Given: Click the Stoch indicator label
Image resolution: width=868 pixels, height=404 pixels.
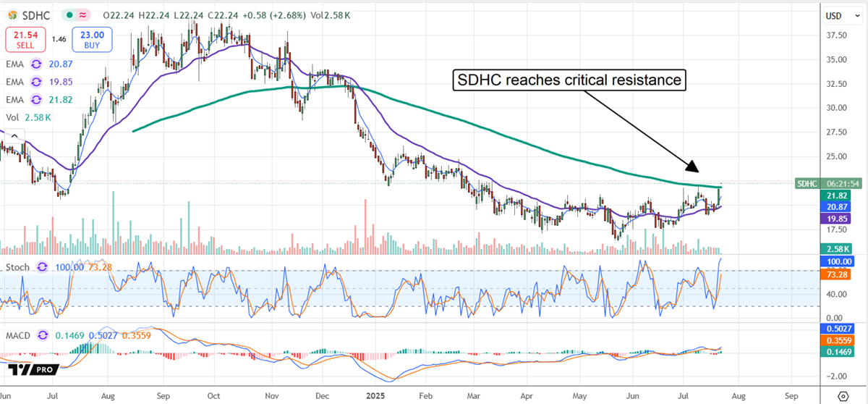Looking at the screenshot, I should click(x=18, y=267).
